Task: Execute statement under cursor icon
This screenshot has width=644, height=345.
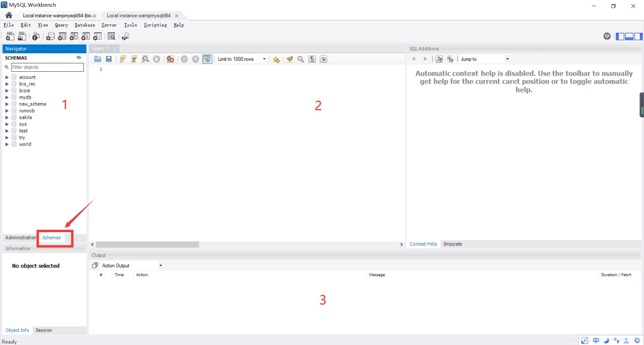Action: coord(134,59)
